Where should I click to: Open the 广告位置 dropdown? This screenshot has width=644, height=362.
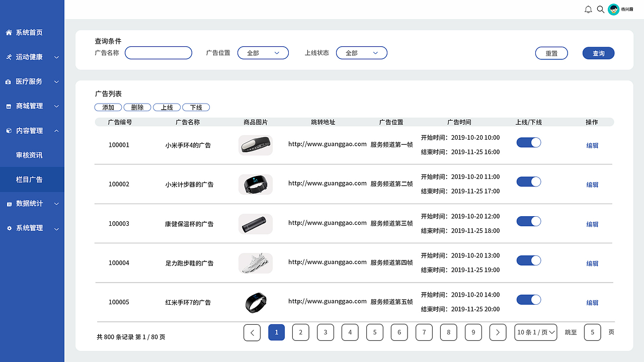coord(263,53)
